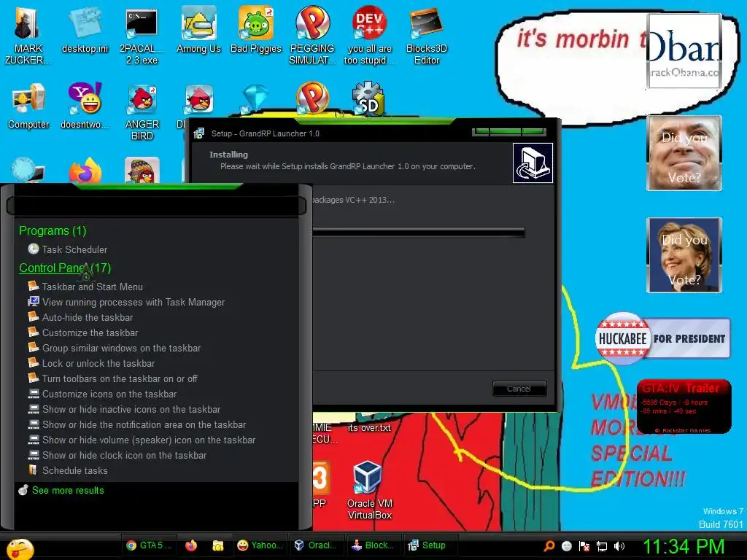The width and height of the screenshot is (747, 560).
Task: Open the Firefox taskbar icon
Action: [x=191, y=545]
